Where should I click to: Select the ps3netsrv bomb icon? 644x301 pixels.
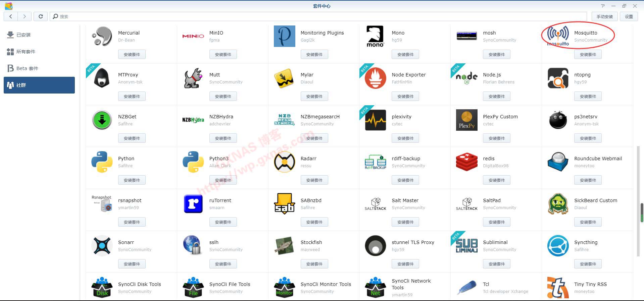pos(558,120)
